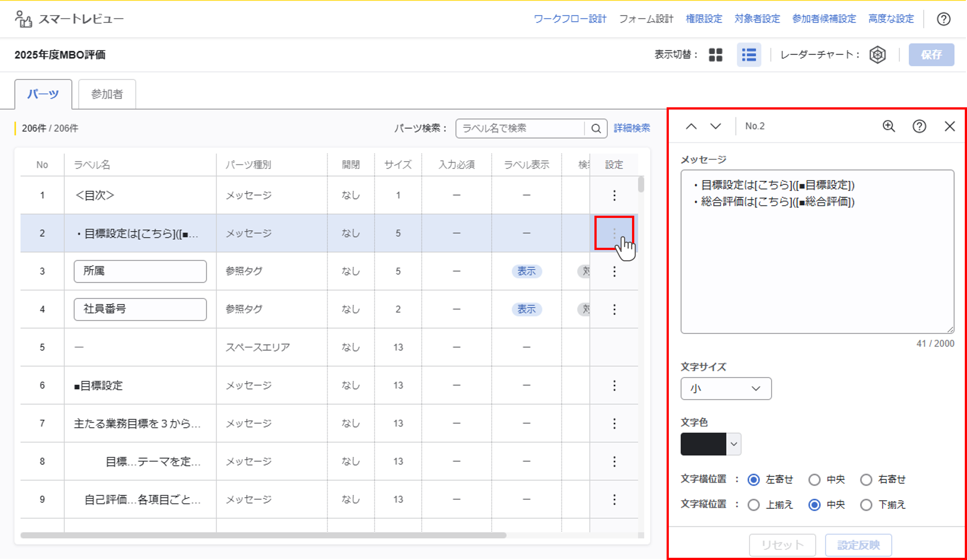Click the サイズ column header
Image resolution: width=967 pixels, height=560 pixels.
(x=398, y=165)
